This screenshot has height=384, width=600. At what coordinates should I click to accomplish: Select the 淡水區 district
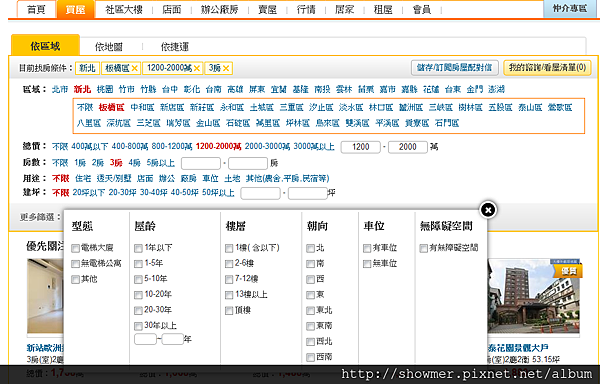click(351, 107)
